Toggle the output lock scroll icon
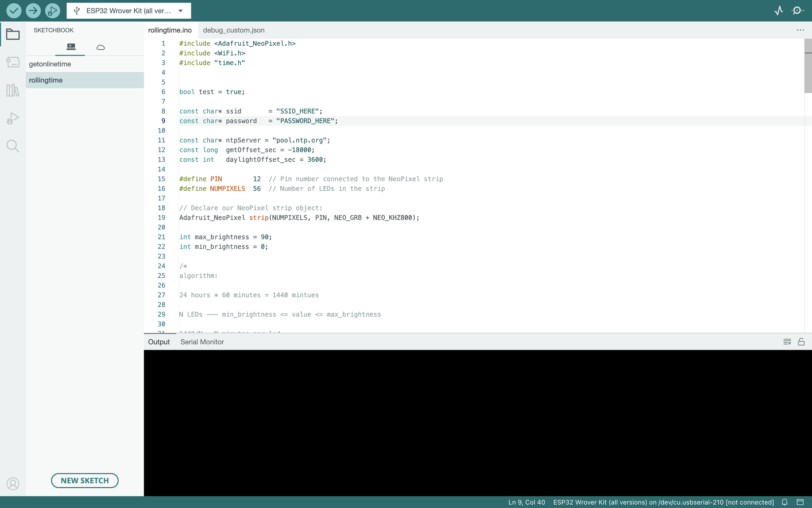Image resolution: width=812 pixels, height=508 pixels. click(x=801, y=342)
